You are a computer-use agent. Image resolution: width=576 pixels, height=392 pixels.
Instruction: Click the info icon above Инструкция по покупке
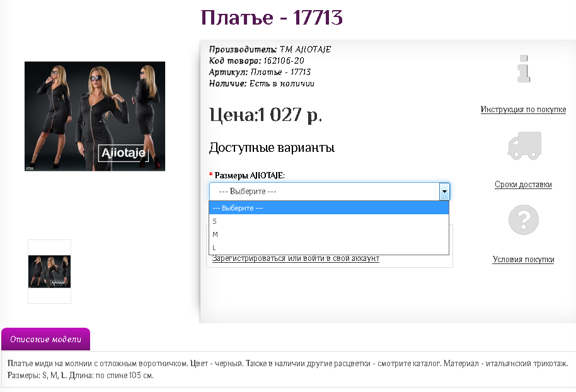524,69
